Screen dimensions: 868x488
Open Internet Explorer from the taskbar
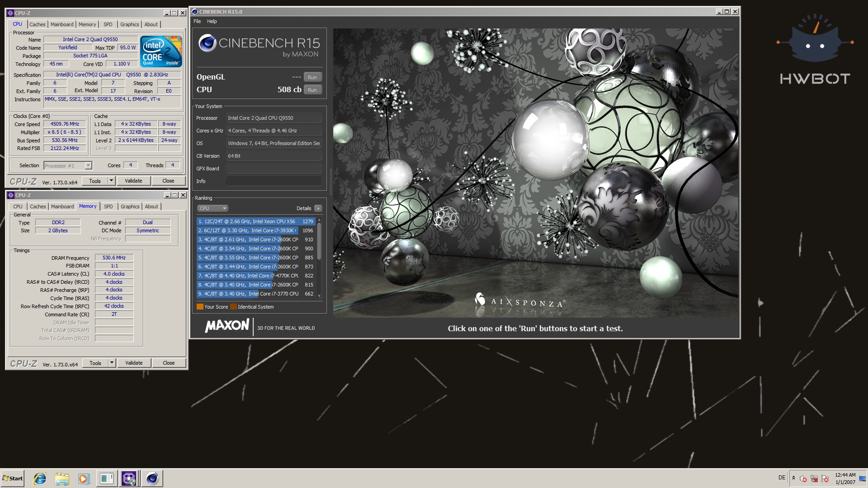[x=40, y=478]
